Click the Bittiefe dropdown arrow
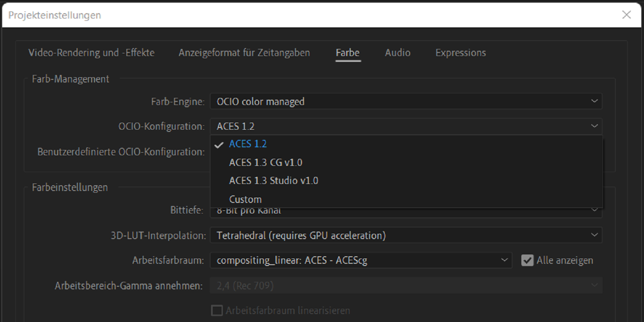 click(594, 212)
